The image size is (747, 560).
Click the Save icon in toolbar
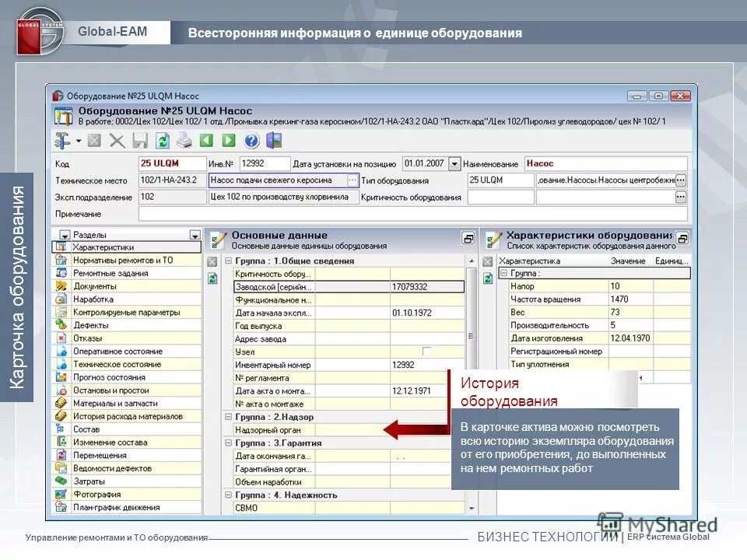139,141
